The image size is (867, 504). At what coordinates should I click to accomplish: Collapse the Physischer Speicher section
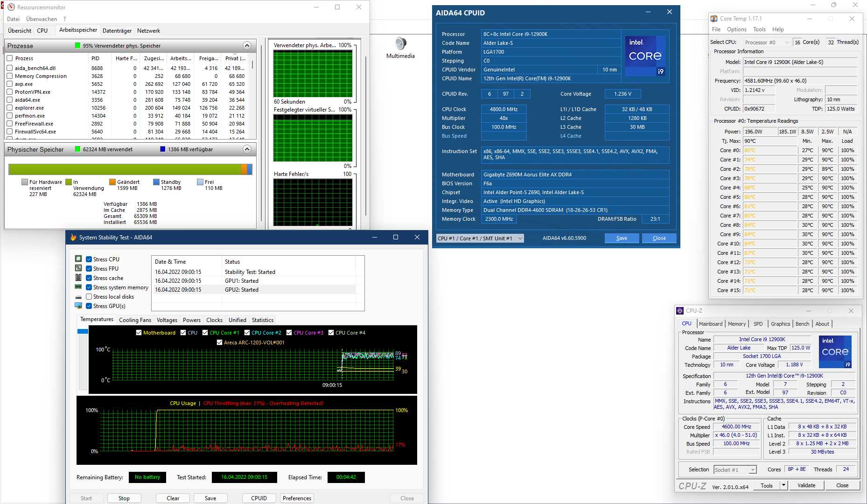coord(247,149)
